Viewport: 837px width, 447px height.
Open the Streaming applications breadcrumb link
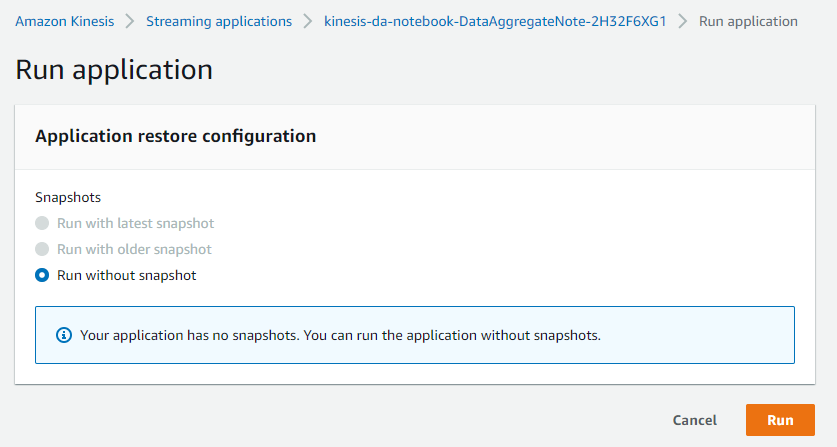coord(219,21)
